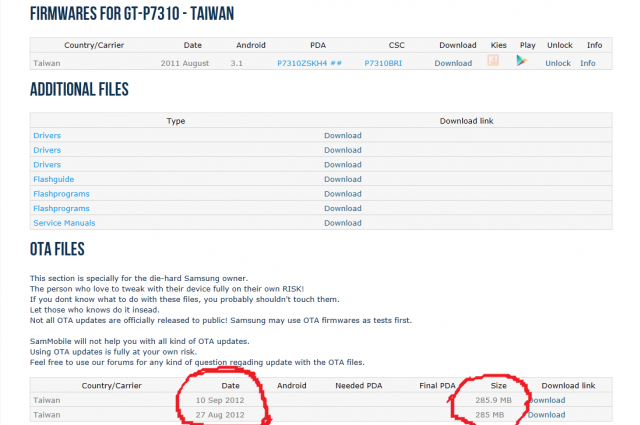Click the 27 Aug 2012 date cell

point(220,415)
